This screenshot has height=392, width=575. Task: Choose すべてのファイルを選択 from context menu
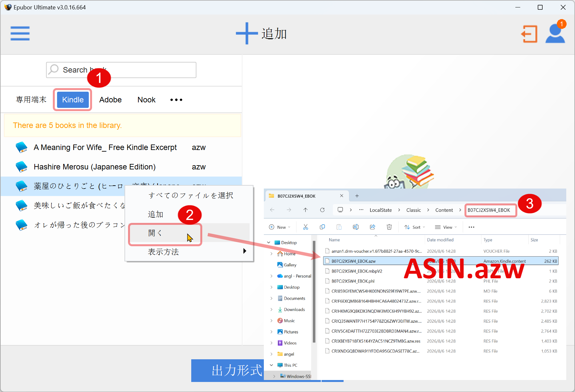(191, 195)
